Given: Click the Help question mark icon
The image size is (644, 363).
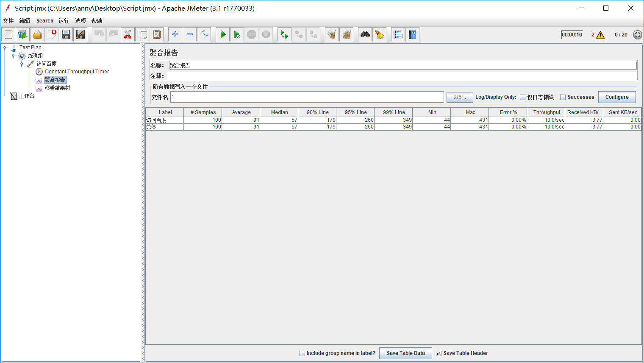Looking at the screenshot, I should 412,34.
